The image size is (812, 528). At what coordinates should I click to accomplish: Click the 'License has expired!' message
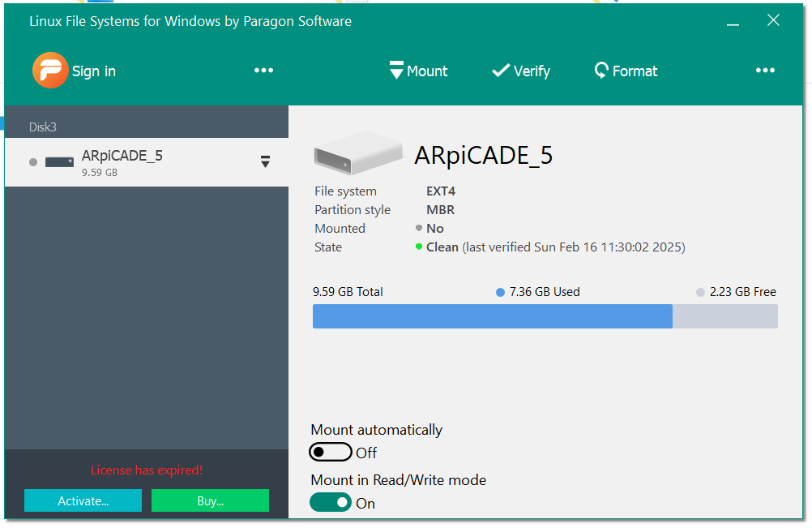147,470
